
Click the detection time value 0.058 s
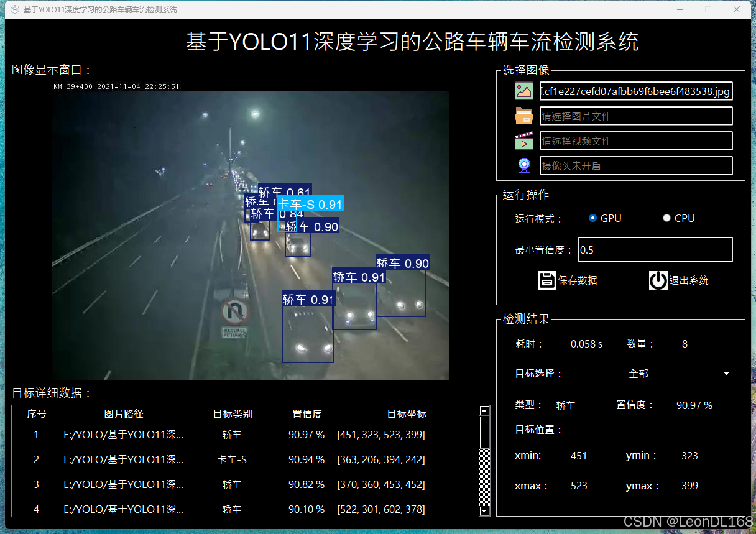(x=586, y=344)
